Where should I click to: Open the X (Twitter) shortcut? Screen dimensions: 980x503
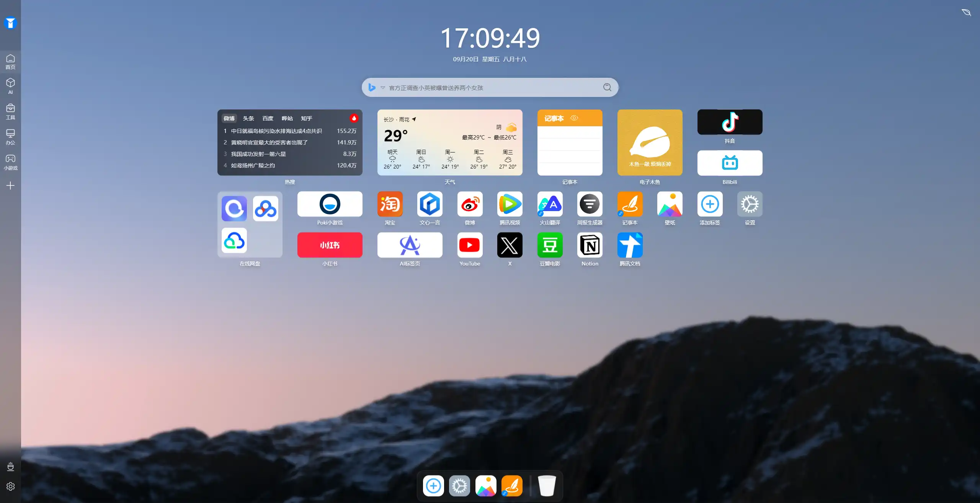pyautogui.click(x=510, y=245)
